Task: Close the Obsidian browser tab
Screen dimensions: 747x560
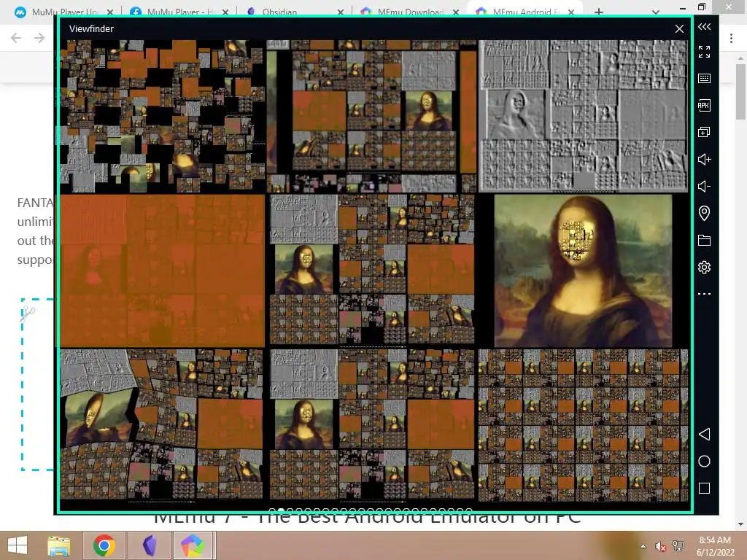Action: point(341,12)
